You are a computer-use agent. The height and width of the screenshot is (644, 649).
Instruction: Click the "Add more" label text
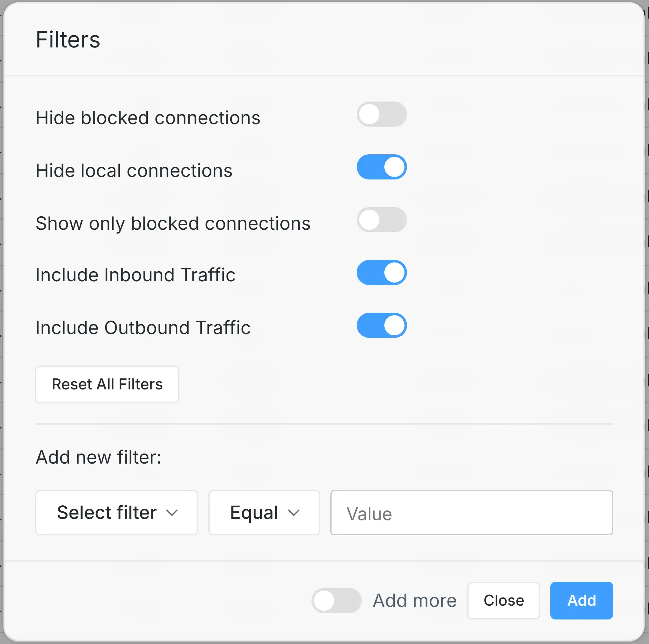(415, 601)
